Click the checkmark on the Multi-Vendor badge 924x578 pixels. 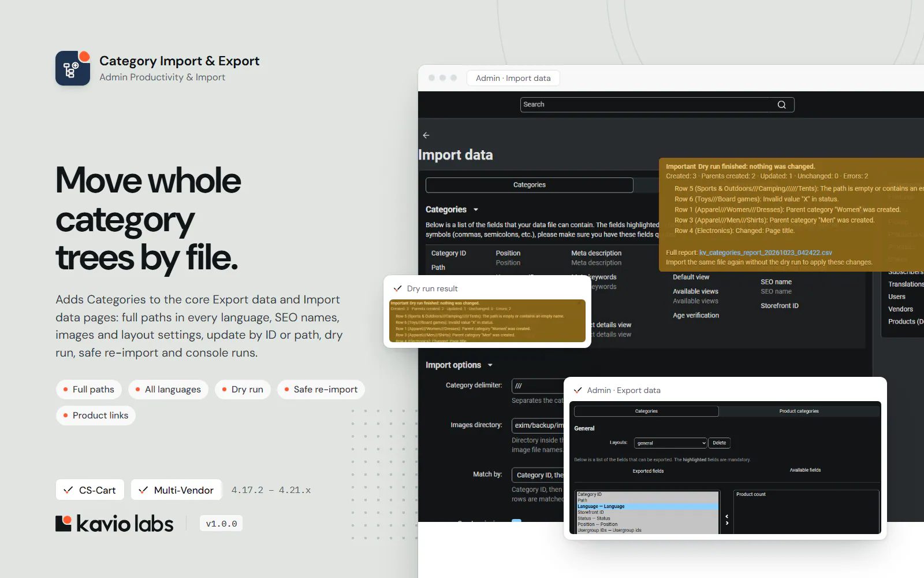143,490
